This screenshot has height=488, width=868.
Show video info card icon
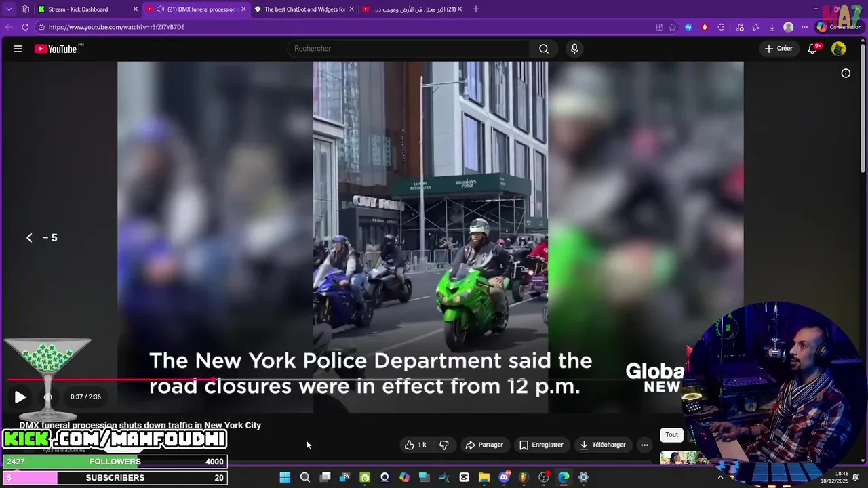846,73
